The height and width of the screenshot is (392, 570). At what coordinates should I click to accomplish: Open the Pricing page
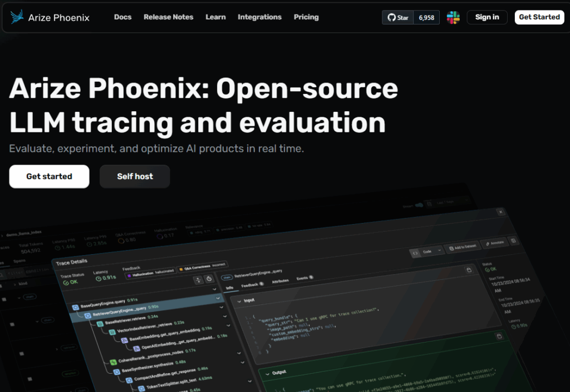tap(306, 17)
